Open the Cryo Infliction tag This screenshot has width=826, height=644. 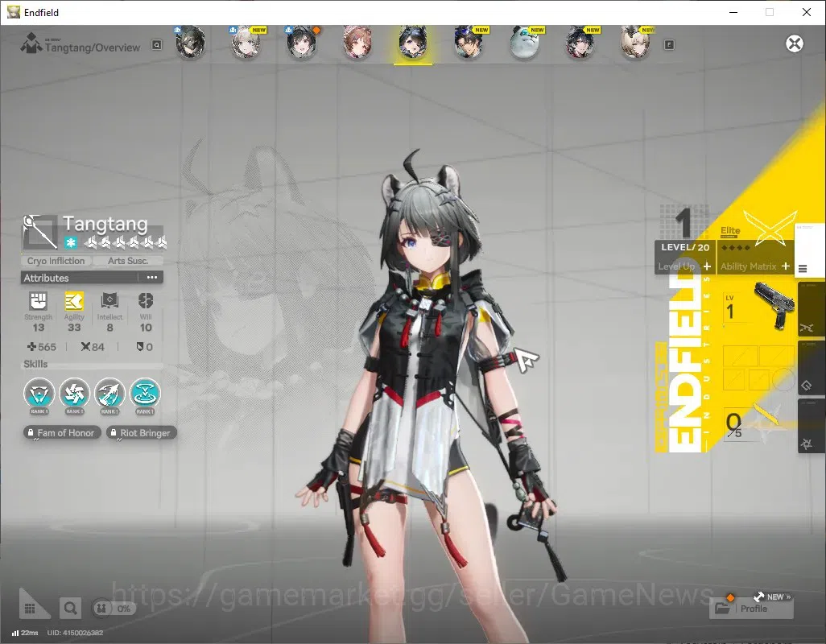tap(56, 261)
